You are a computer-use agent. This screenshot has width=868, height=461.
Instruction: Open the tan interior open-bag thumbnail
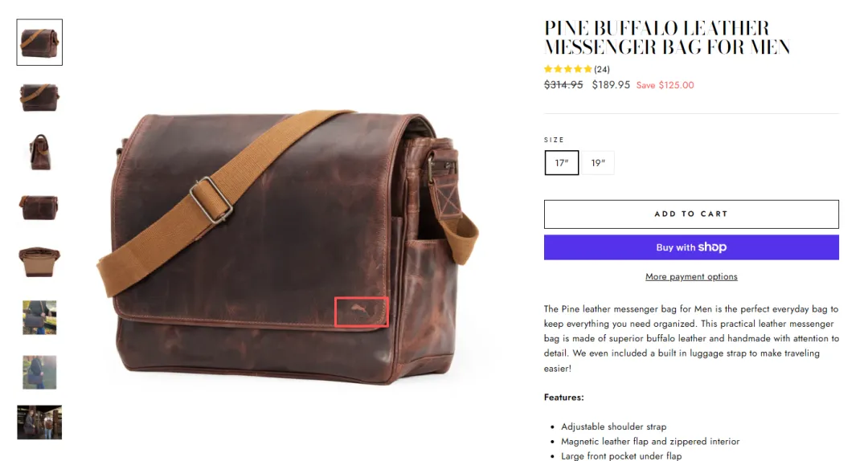pos(39,262)
